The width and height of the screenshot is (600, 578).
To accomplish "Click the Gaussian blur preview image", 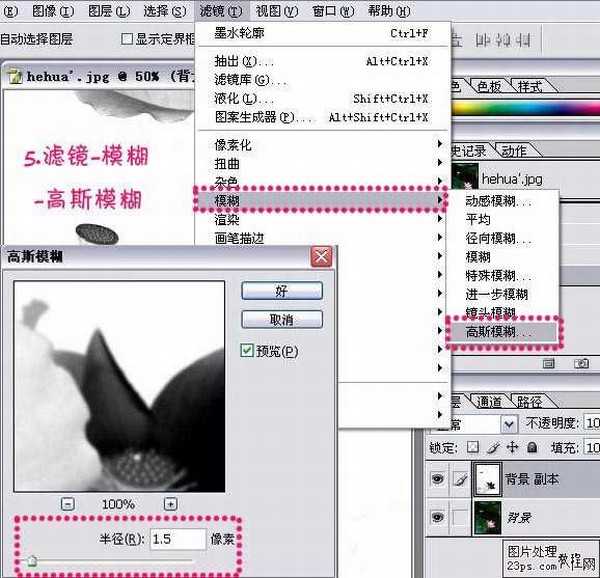I will (x=119, y=386).
